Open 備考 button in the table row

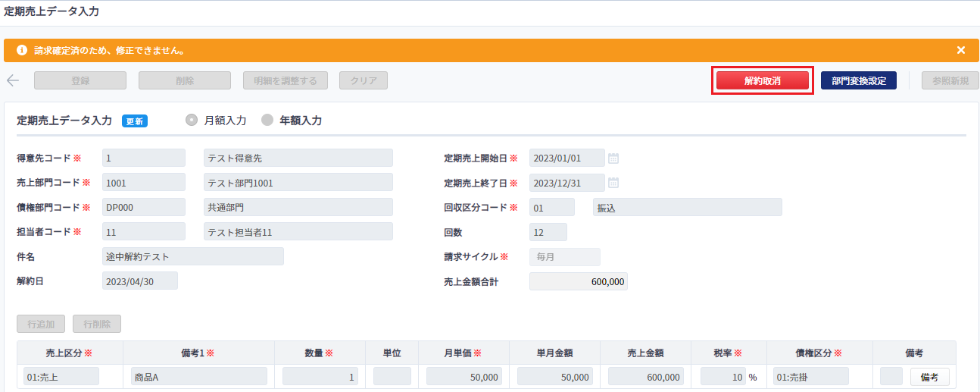(929, 377)
